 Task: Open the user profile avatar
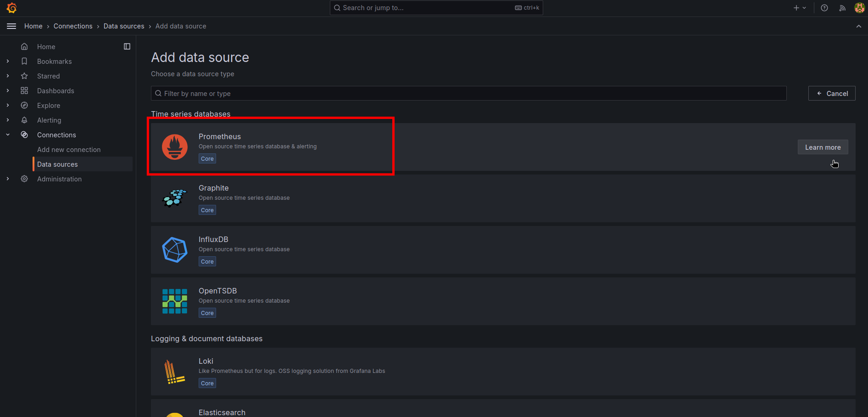(859, 8)
